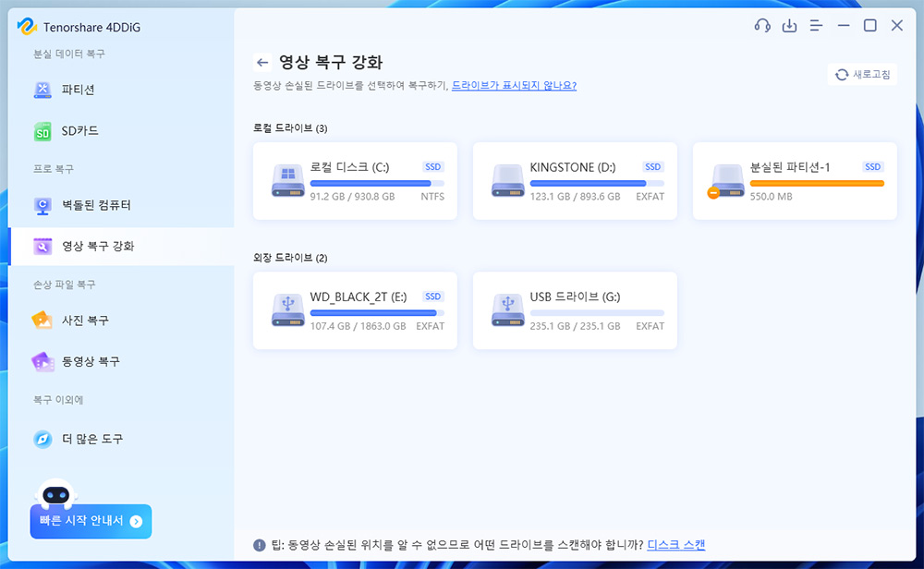Click the 로컬 드라이브 (3) heading
Screen dimensions: 924x569
tap(290, 127)
